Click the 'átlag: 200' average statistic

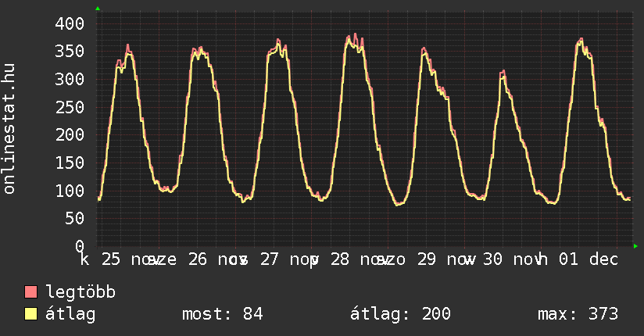[x=400, y=315]
